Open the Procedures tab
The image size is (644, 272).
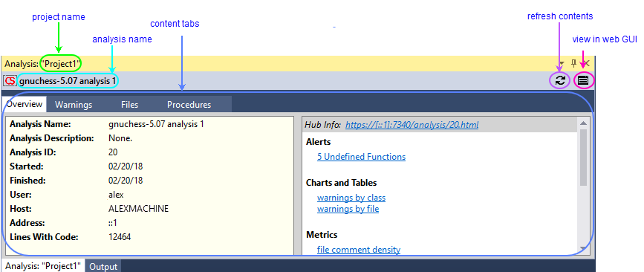click(189, 104)
